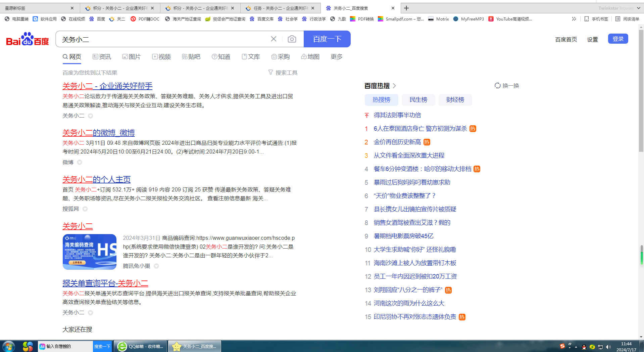Open Motrix bookmark
This screenshot has height=352, width=644.
point(439,19)
